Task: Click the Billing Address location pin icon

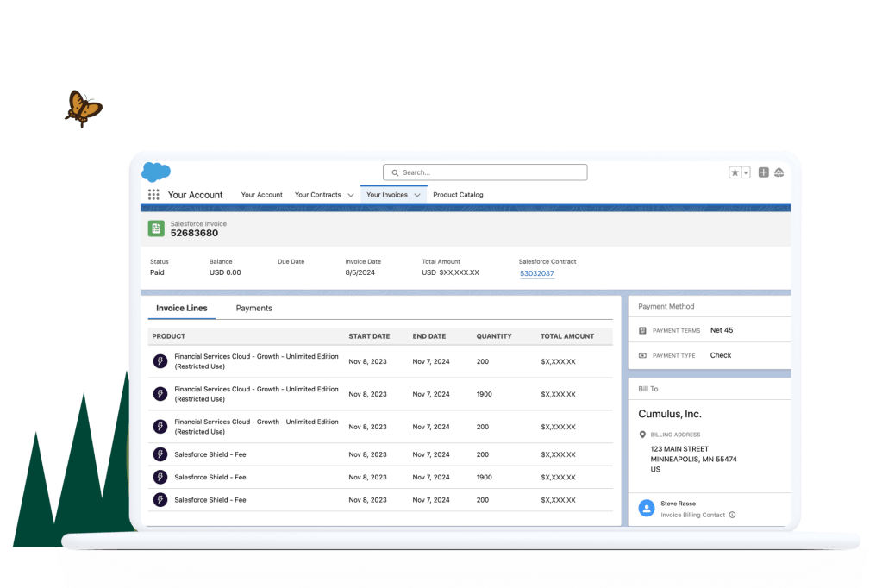Action: pos(642,435)
